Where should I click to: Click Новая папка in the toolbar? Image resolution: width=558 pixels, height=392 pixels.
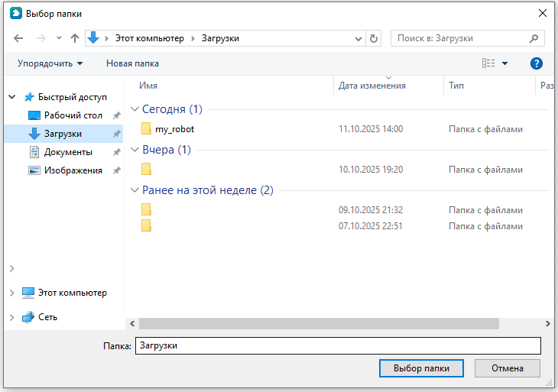tap(132, 63)
